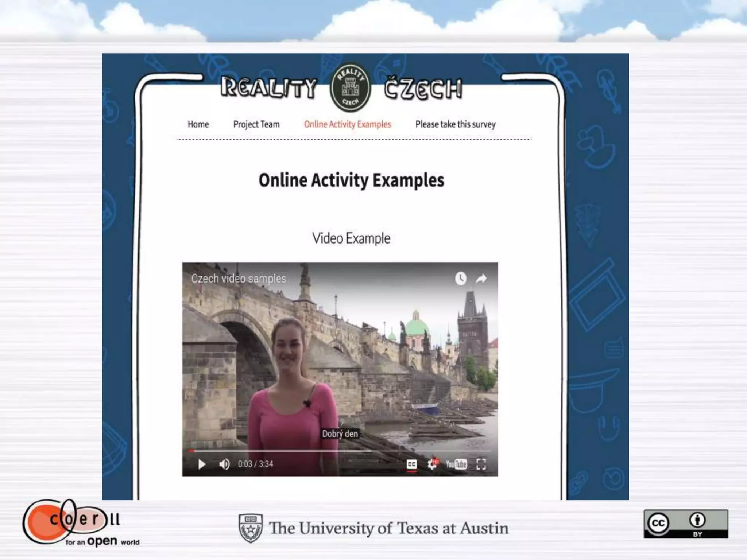The width and height of the screenshot is (747, 560).
Task: Click the Reality Czech castle logo
Action: (350, 88)
